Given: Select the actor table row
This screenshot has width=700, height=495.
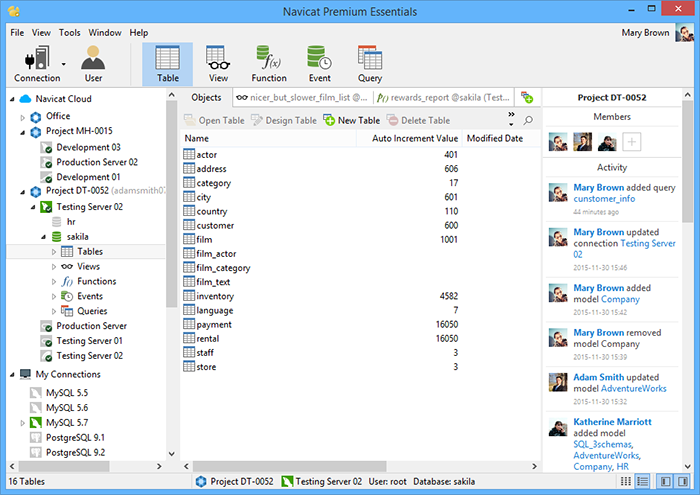Looking at the screenshot, I should click(x=360, y=154).
